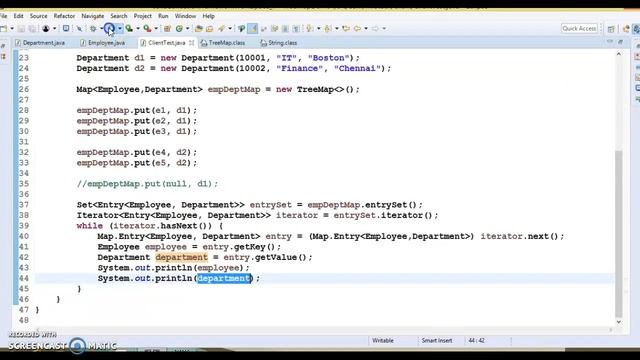This screenshot has height=360, width=640.
Task: Toggle Skip All Breakpoints
Action: (79, 29)
